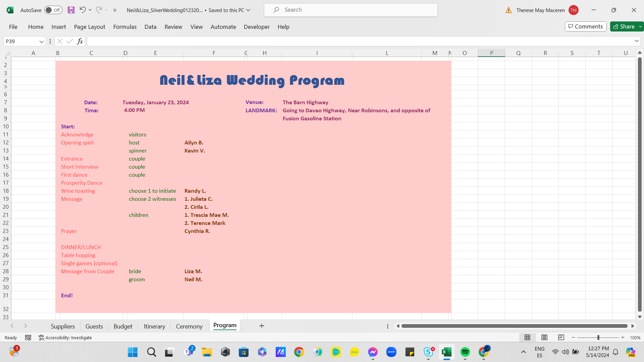Add a new sheet with the plus icon
The height and width of the screenshot is (362, 644).
(262, 326)
